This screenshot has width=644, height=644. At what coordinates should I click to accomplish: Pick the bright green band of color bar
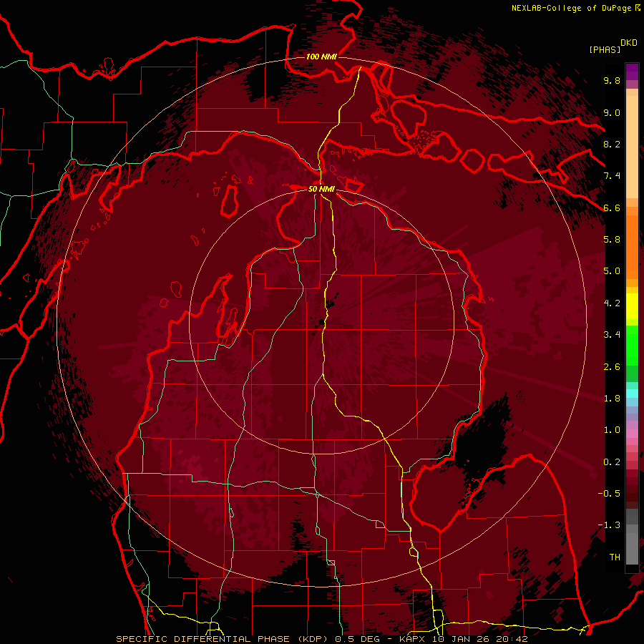pyautogui.click(x=632, y=346)
